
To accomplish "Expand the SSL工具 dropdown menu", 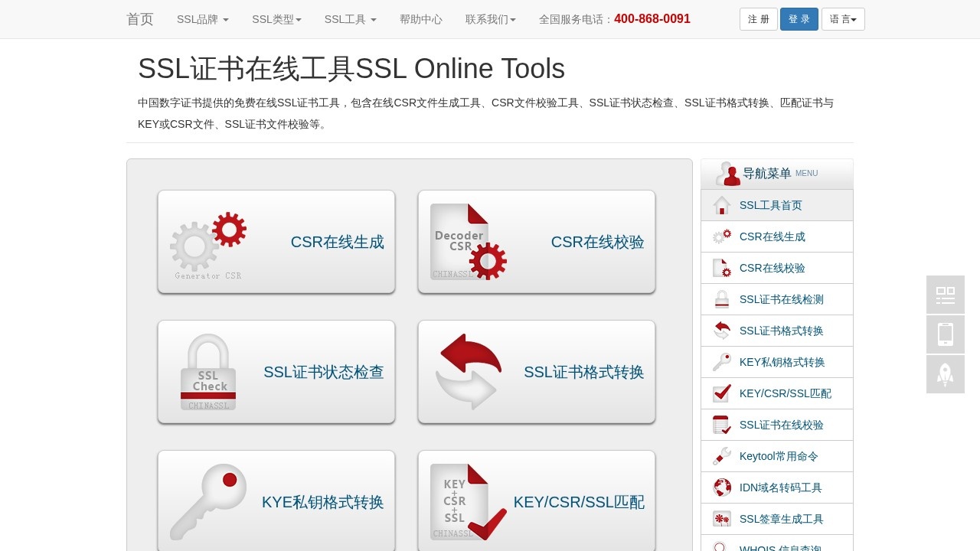I will click(351, 19).
